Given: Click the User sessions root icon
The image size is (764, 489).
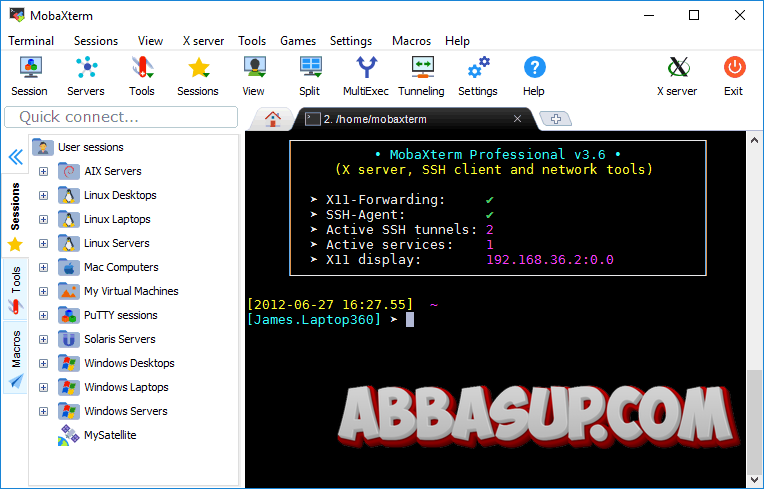Looking at the screenshot, I should tap(43, 147).
